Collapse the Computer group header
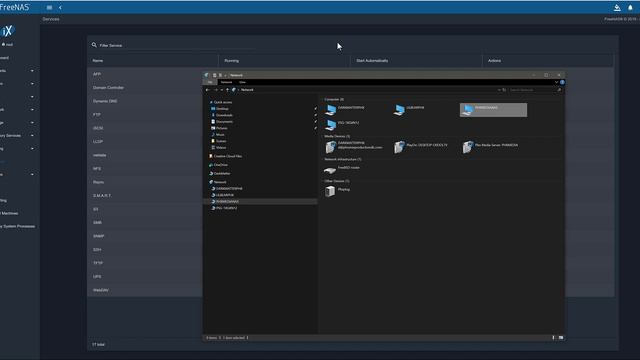Screen dimensions: 640x360 coord(334,99)
